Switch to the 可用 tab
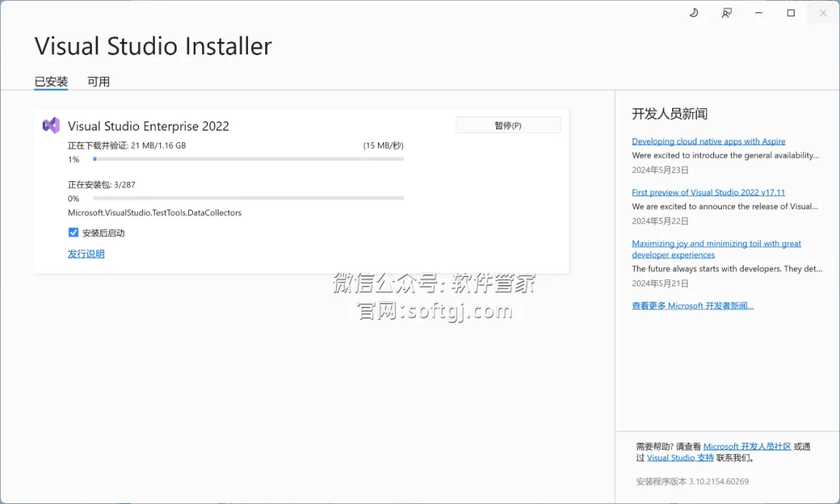Viewport: 840px width, 504px height. [99, 82]
